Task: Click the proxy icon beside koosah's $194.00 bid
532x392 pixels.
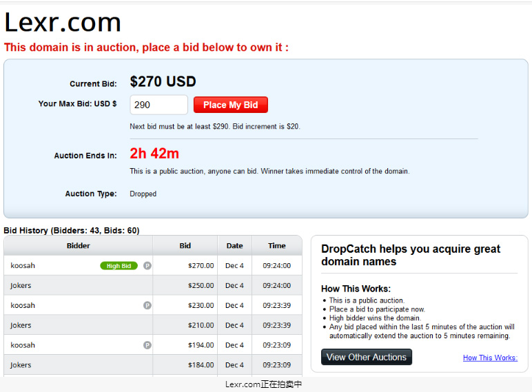Action: [147, 345]
